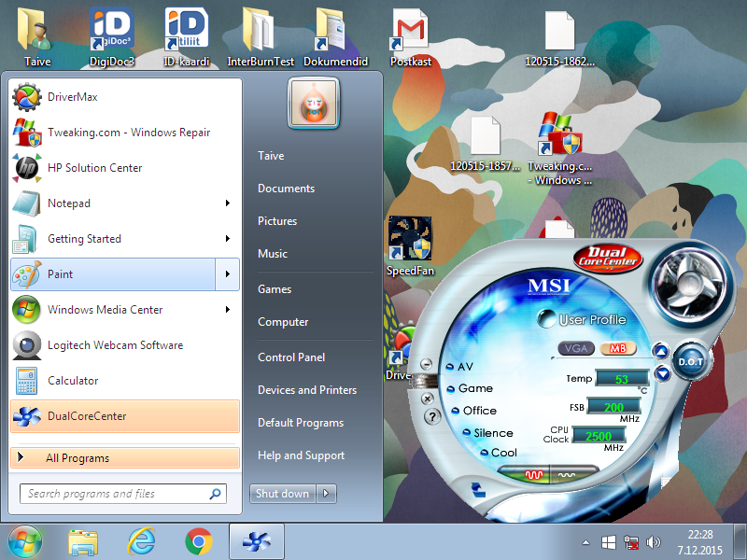Open the Taive folder icon on desktop
Screen dimensions: 747x560
37,37
